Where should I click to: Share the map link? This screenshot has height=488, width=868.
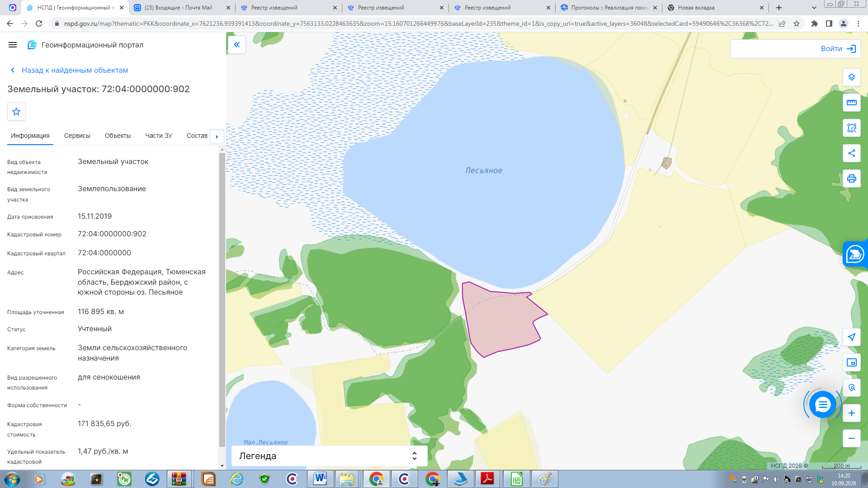(852, 153)
